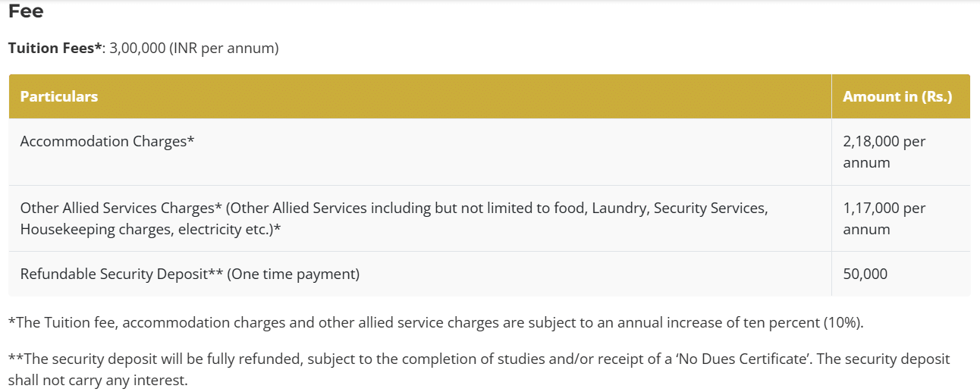980x392 pixels.
Task: Click the 2,18,000 per annum amount cell
Action: [x=884, y=152]
